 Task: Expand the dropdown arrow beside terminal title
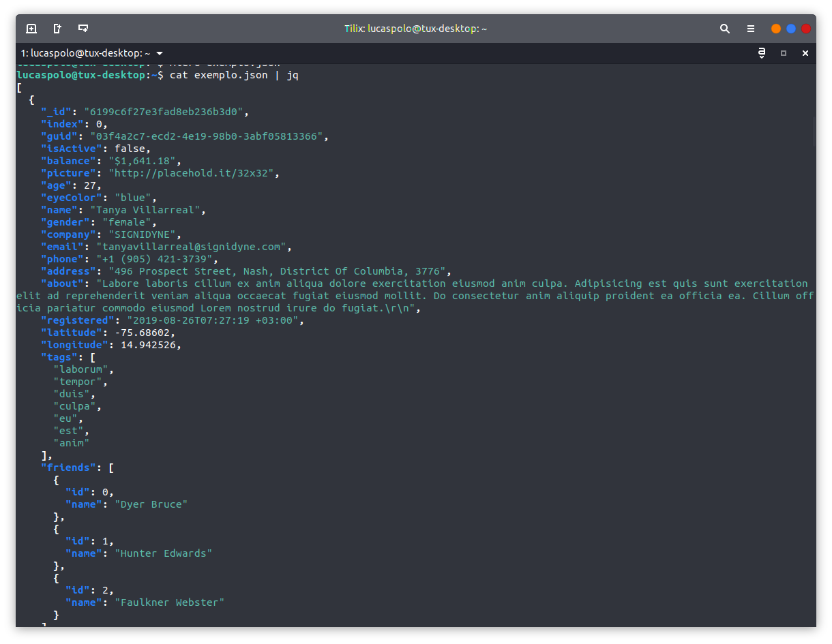(x=160, y=53)
